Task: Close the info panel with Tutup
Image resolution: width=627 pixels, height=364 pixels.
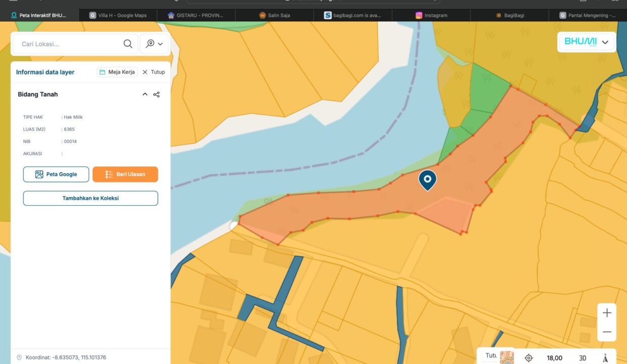Action: (x=154, y=72)
